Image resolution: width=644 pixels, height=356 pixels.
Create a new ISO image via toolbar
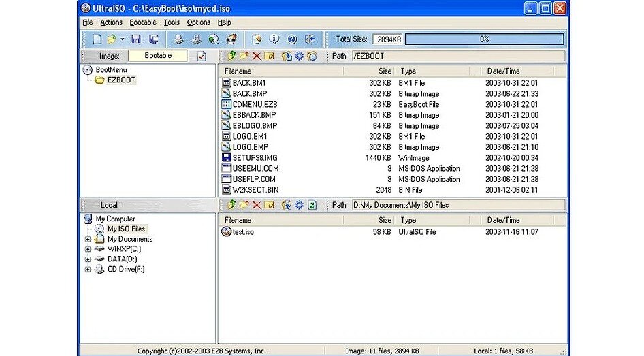(97, 39)
